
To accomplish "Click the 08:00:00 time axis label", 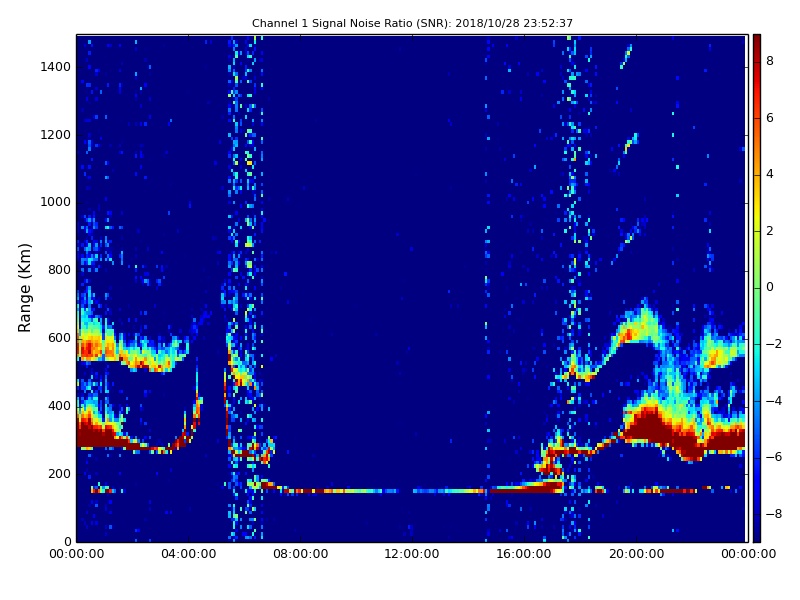I will coord(301,554).
